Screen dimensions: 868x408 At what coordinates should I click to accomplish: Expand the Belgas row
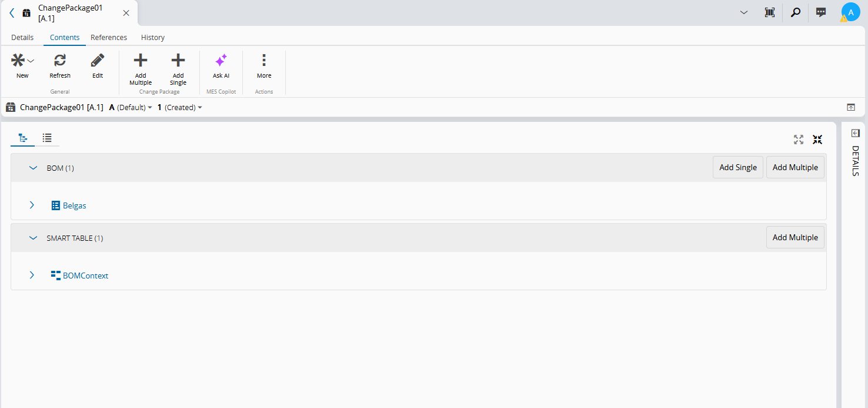pos(32,205)
